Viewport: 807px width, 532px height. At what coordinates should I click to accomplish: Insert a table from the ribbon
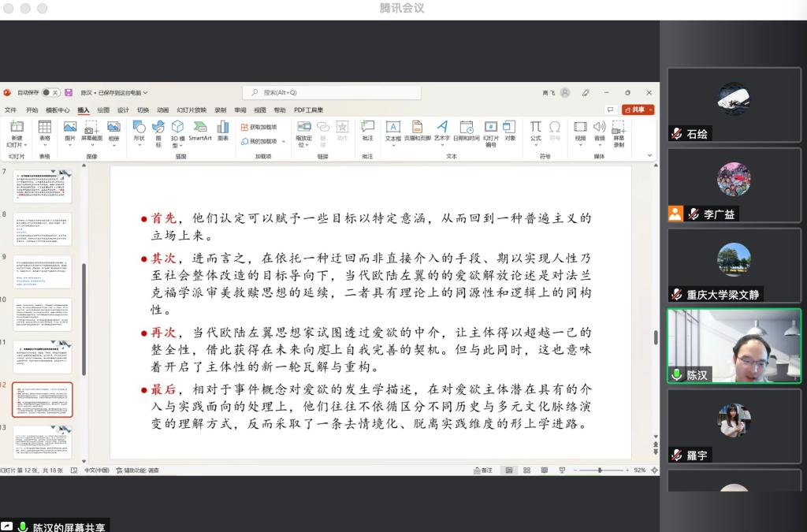click(44, 130)
